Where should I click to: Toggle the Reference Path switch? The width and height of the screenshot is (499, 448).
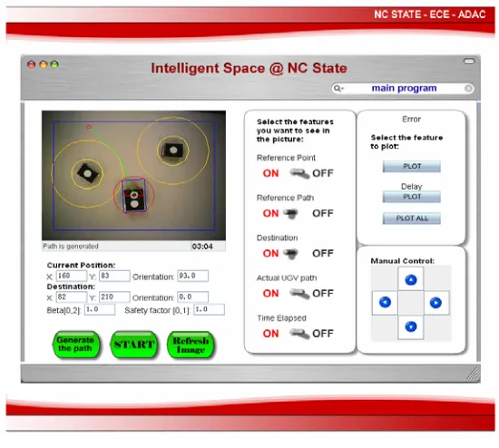tap(290, 213)
